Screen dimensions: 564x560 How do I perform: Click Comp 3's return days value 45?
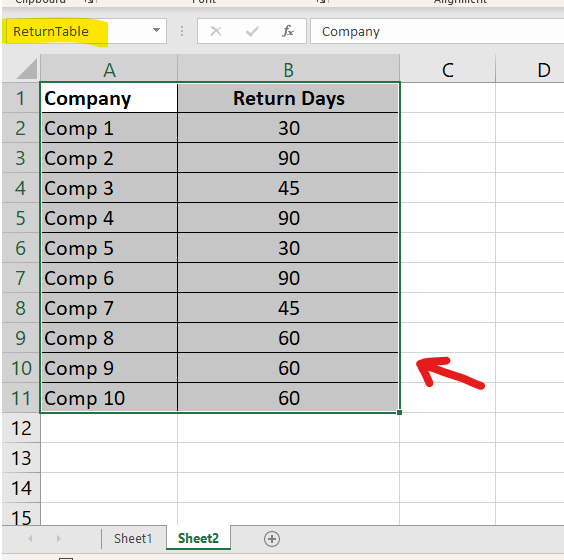coord(288,188)
